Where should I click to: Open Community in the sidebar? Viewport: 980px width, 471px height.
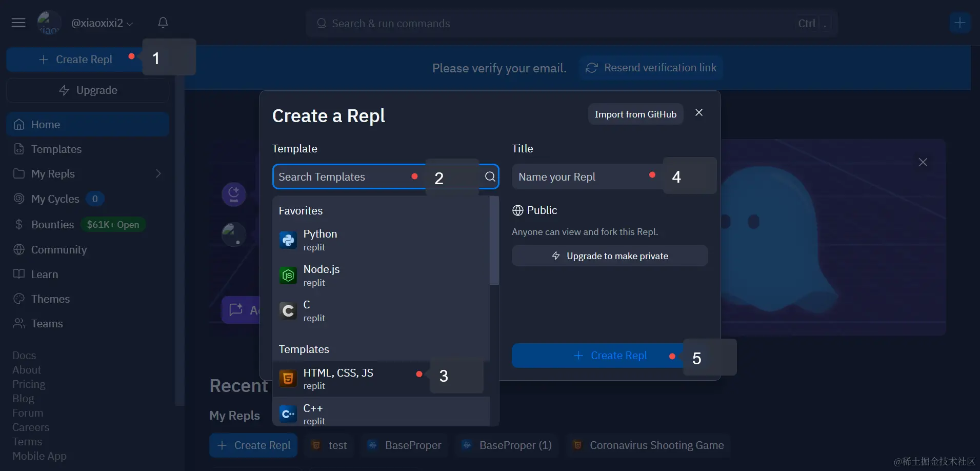tap(88, 250)
